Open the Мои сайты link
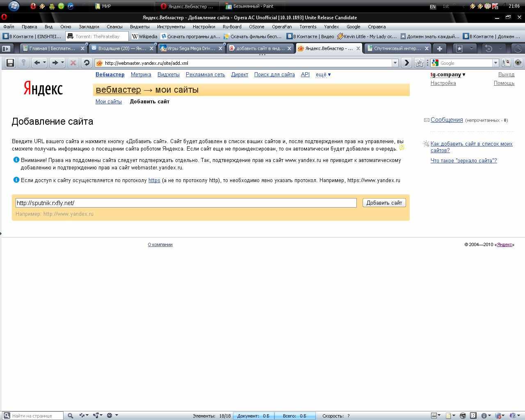This screenshot has width=525, height=420. click(x=109, y=102)
